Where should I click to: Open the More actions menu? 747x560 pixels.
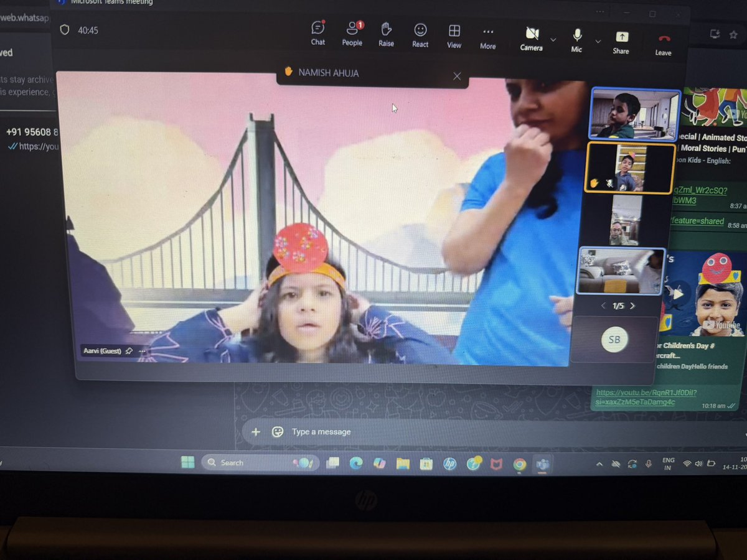(x=488, y=37)
